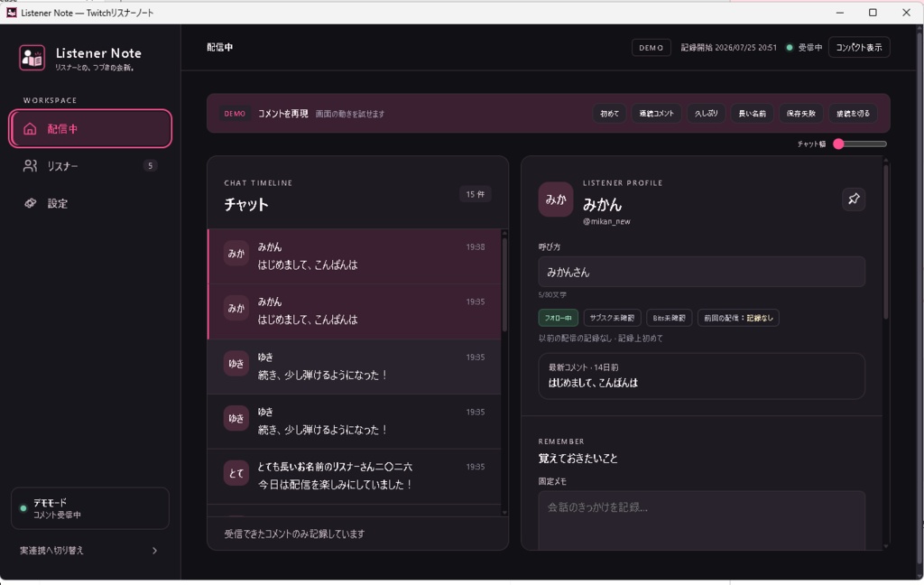Image resolution: width=924 pixels, height=585 pixels.
Task: Click the 以前の配信の記録なし text
Action: (573, 339)
